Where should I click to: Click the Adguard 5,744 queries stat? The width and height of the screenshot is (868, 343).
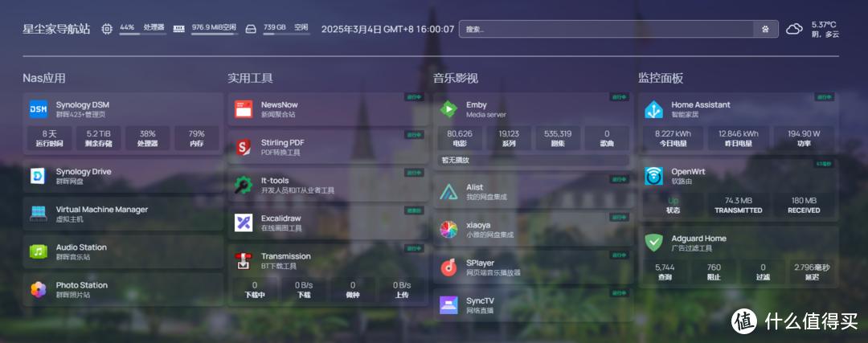[665, 272]
